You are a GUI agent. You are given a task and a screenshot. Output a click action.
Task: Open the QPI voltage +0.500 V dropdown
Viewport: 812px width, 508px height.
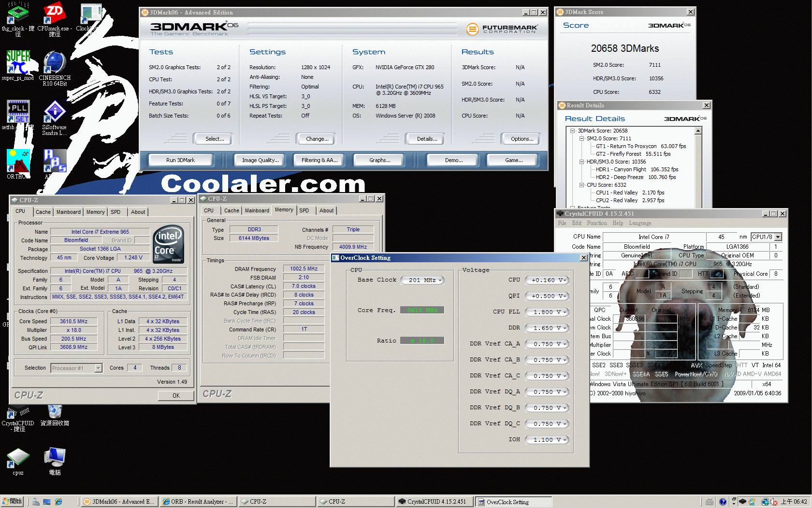pyautogui.click(x=547, y=296)
